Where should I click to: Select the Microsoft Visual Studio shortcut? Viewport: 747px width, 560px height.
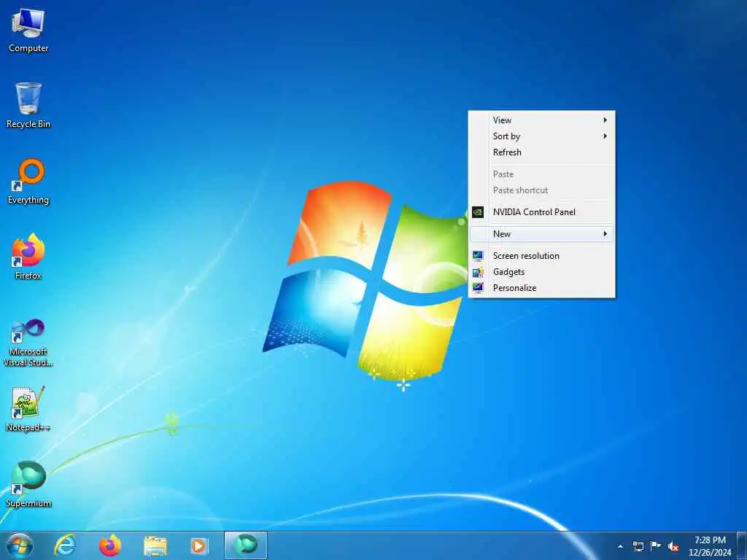[28, 343]
